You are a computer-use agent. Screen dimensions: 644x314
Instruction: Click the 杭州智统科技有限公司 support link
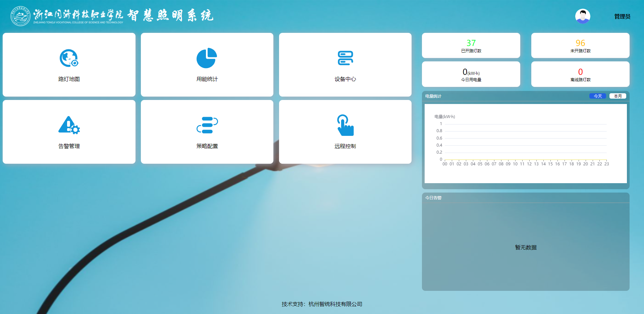click(334, 304)
